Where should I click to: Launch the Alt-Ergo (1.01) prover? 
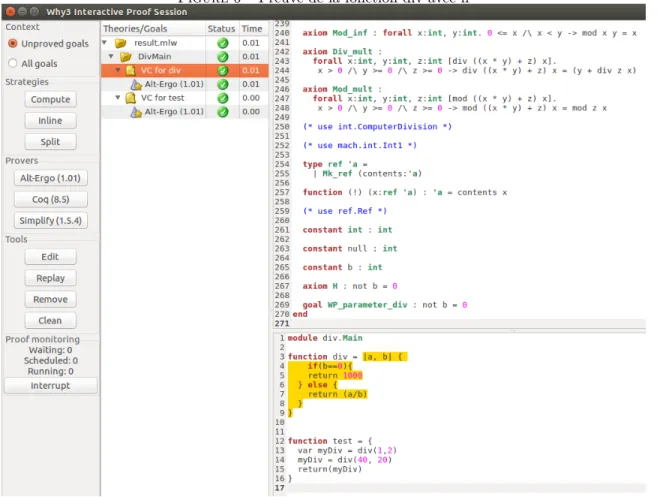click(50, 178)
